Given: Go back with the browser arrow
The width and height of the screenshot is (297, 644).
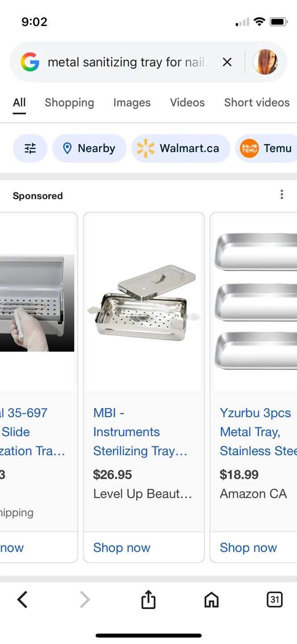Looking at the screenshot, I should 22,599.
